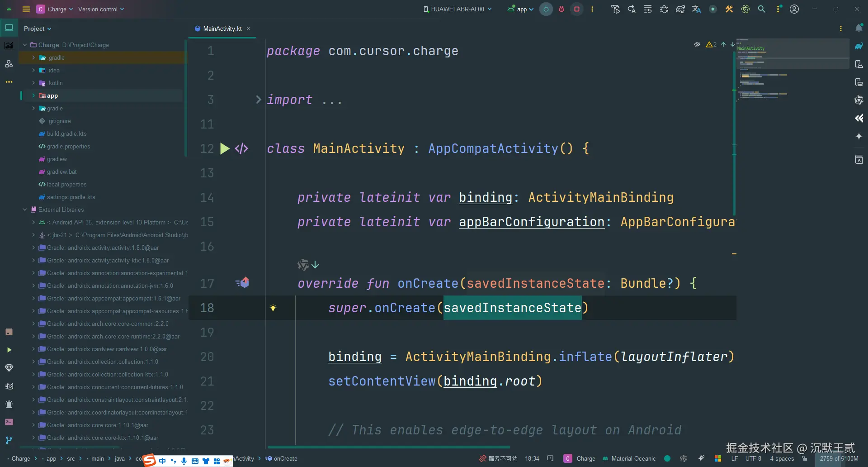
Task: Toggle the record dot button in toolbar
Action: pyautogui.click(x=713, y=9)
